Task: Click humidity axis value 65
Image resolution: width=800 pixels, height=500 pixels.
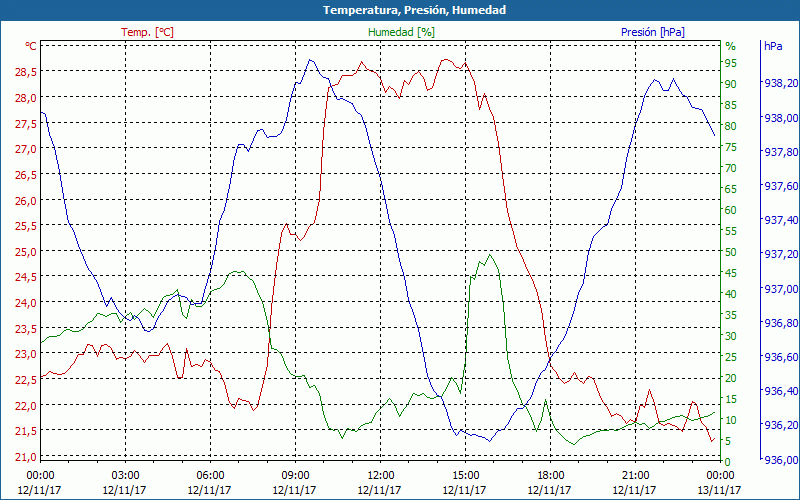Action: [x=731, y=189]
